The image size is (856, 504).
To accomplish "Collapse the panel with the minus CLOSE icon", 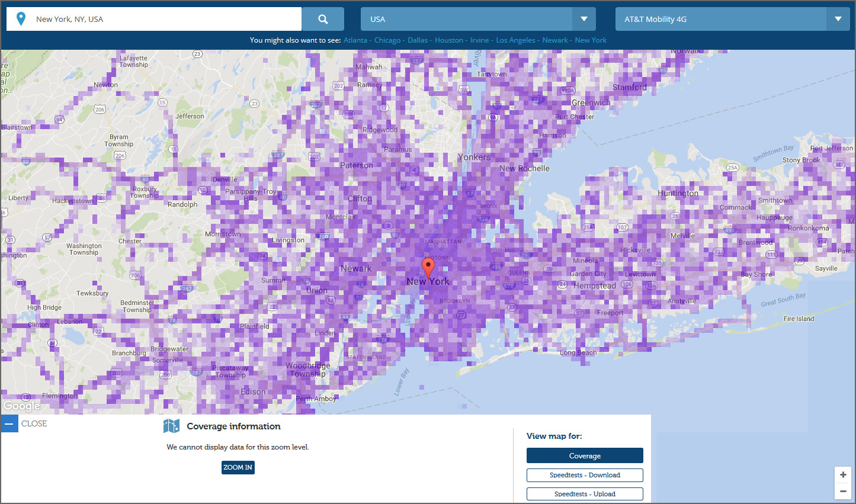I will point(9,423).
